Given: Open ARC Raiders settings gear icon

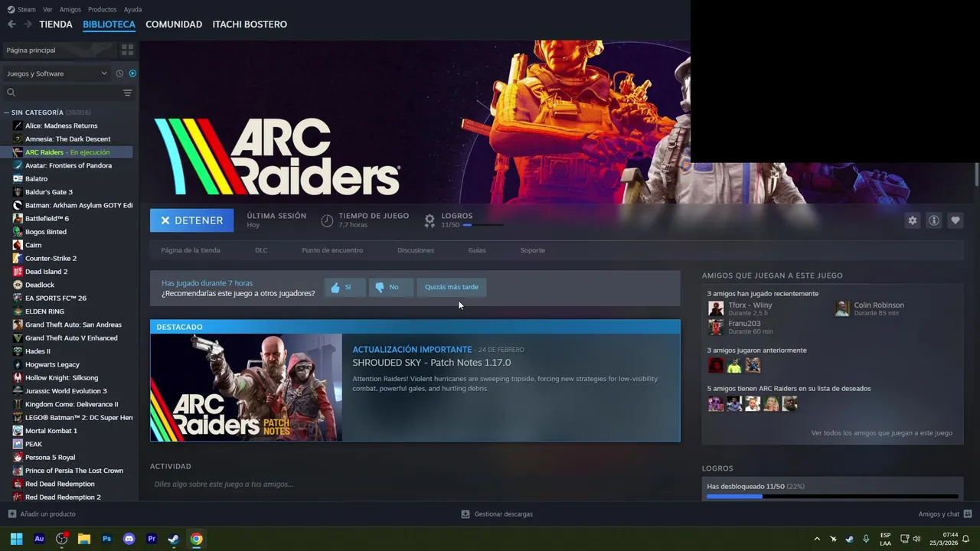Looking at the screenshot, I should click(x=912, y=220).
